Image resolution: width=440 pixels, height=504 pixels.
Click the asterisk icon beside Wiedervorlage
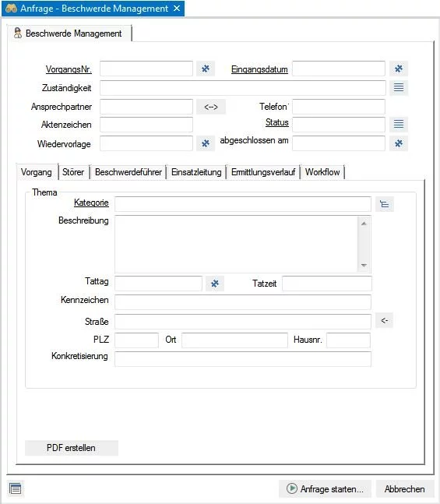click(x=206, y=143)
